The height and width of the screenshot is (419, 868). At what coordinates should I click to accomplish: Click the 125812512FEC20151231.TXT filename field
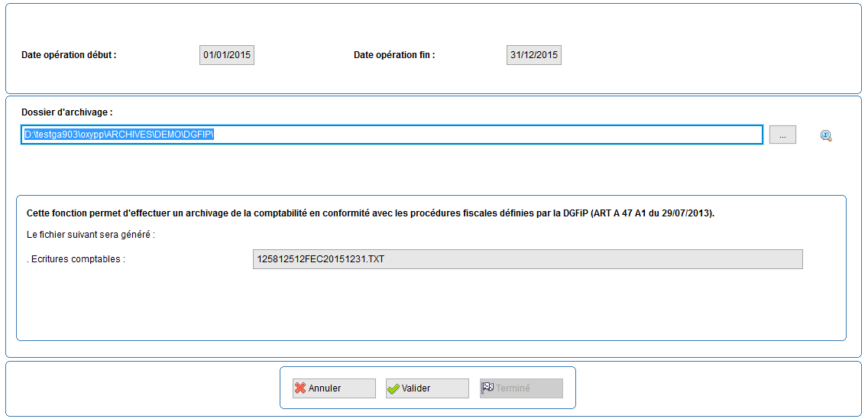pyautogui.click(x=527, y=259)
